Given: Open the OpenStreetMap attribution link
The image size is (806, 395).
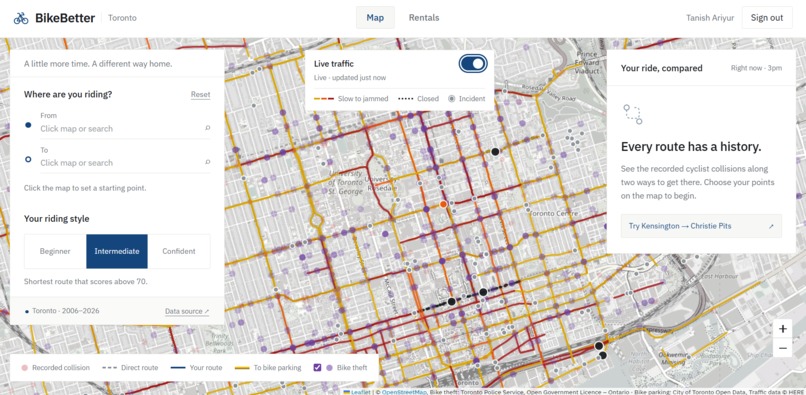Looking at the screenshot, I should [404, 392].
